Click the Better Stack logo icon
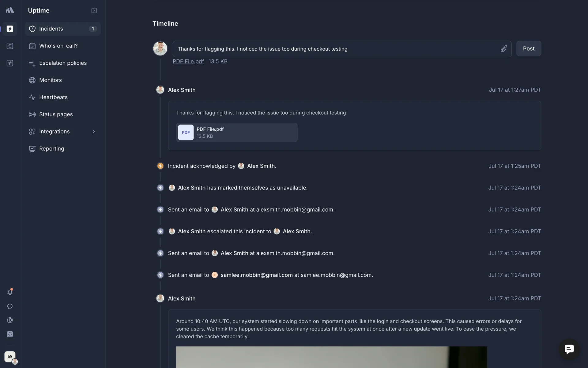Screen dimensions: 588x368 tap(10, 10)
